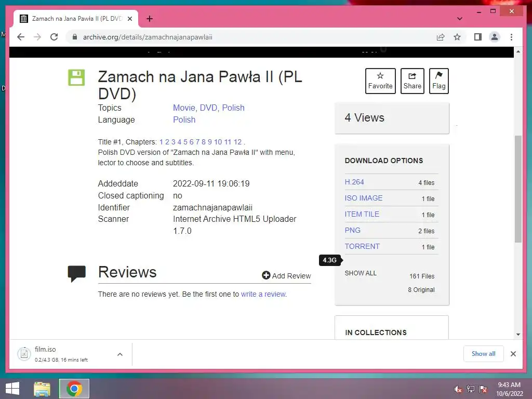Click the Action Center flag icon
532x399 pixels.
tap(483, 389)
